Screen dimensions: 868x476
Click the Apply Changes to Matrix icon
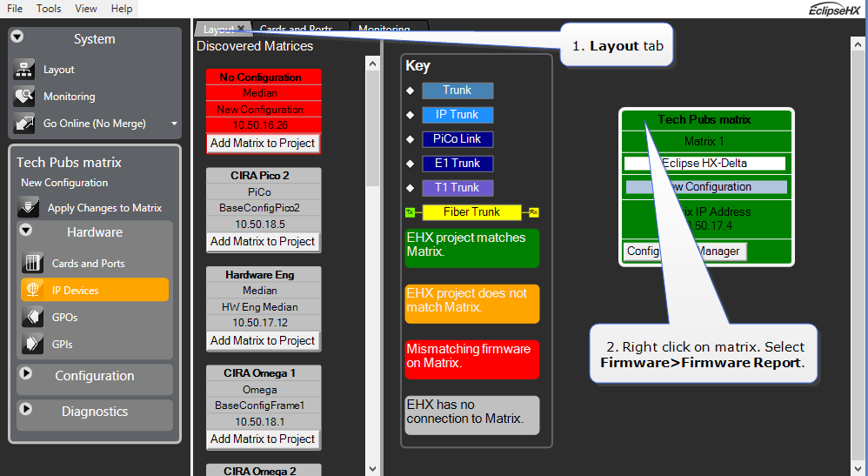tap(30, 208)
